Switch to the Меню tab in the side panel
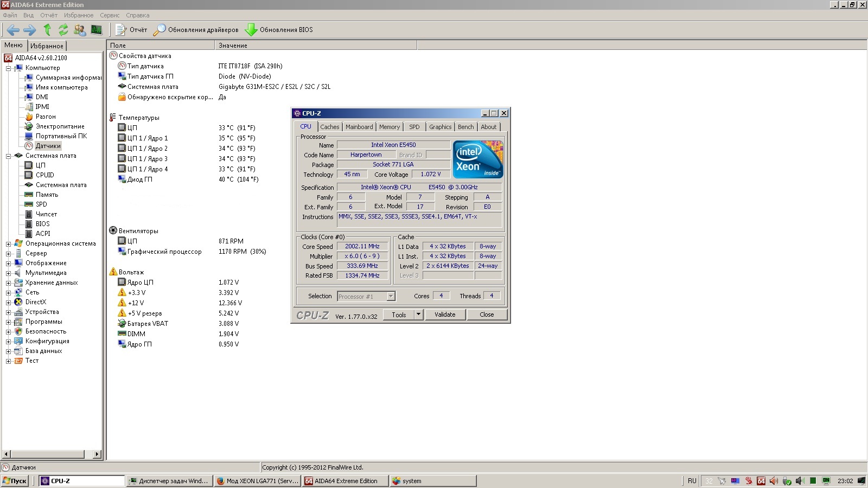This screenshot has width=868, height=488. (x=14, y=45)
